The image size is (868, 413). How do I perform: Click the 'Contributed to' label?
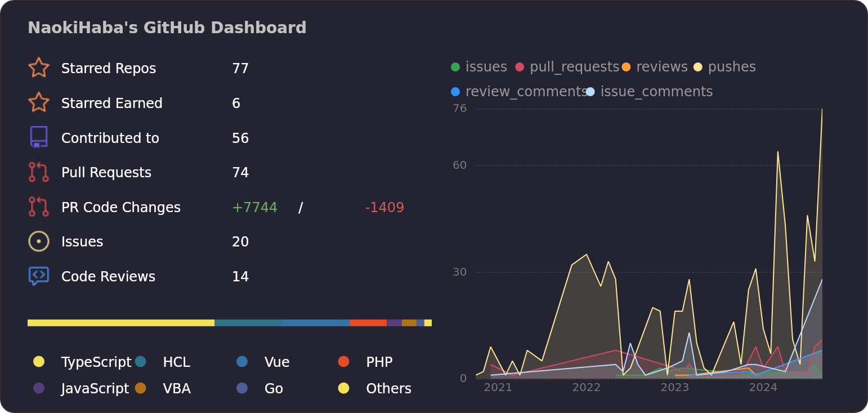pyautogui.click(x=110, y=138)
